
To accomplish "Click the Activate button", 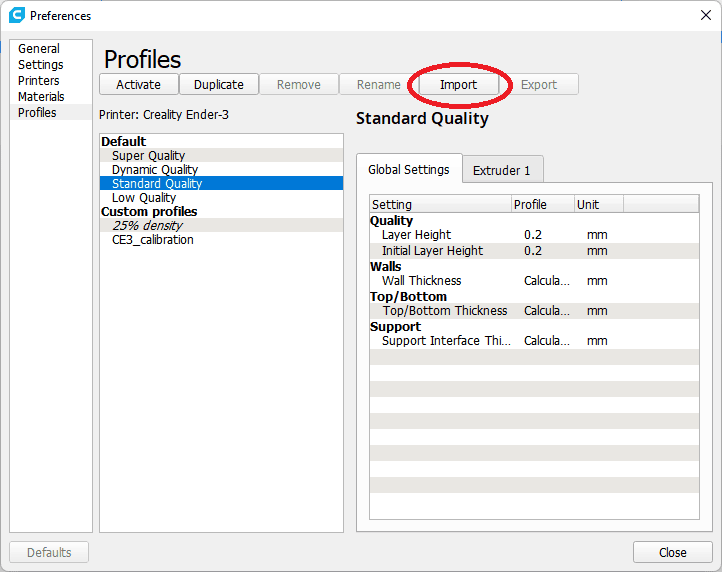I will pos(139,84).
